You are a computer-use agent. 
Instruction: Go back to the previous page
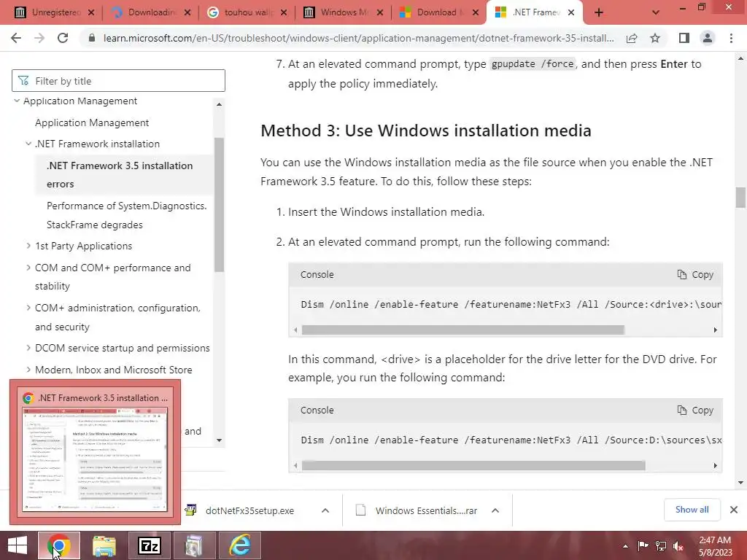16,38
